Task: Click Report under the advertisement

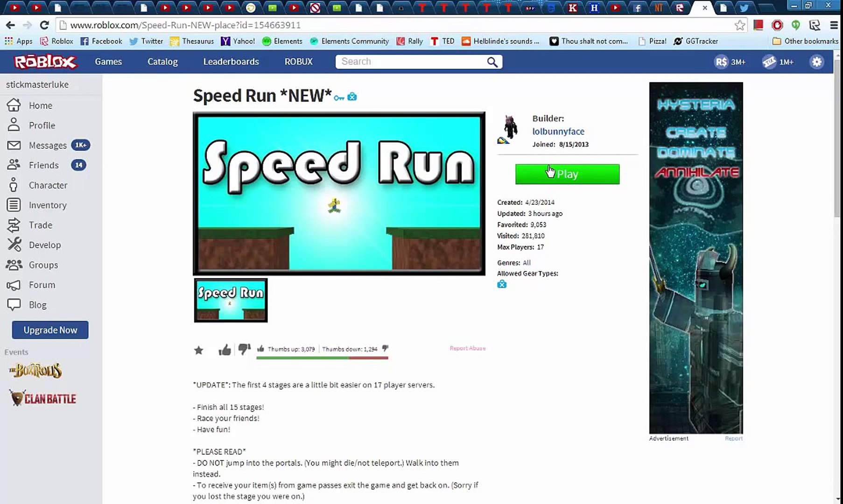Action: [734, 438]
